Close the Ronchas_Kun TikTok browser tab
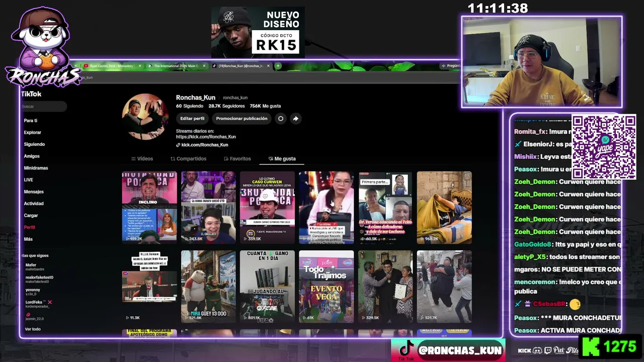Viewport: 644px width, 362px height. [x=268, y=66]
